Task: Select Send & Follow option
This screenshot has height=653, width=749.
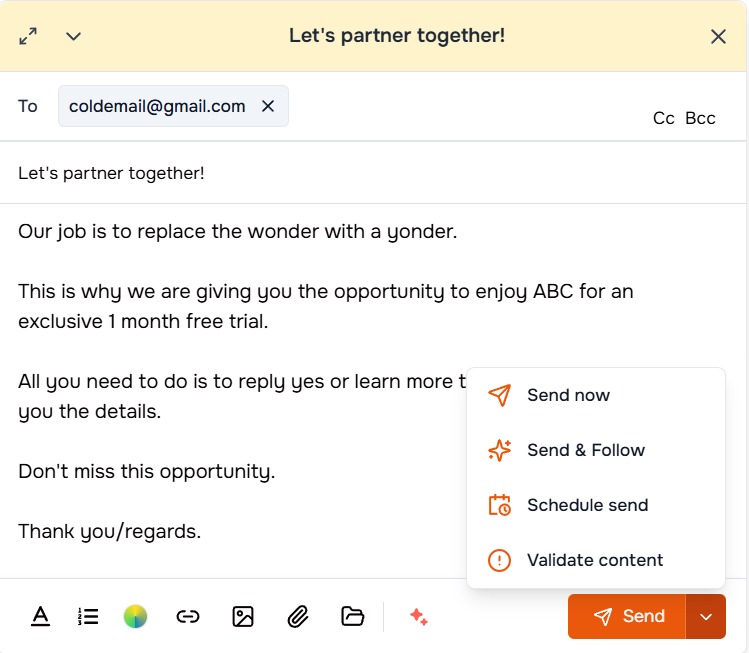Action: 585,450
